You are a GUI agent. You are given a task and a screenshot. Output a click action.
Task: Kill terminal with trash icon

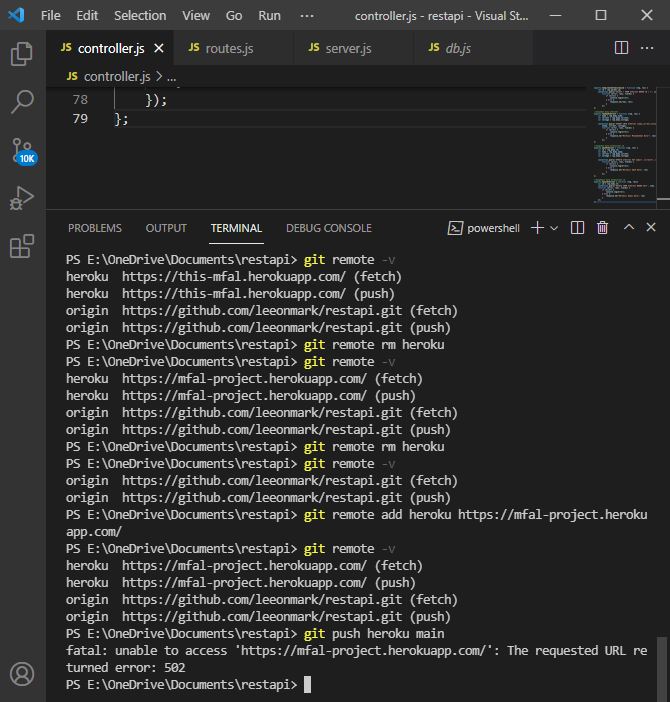[x=602, y=228]
